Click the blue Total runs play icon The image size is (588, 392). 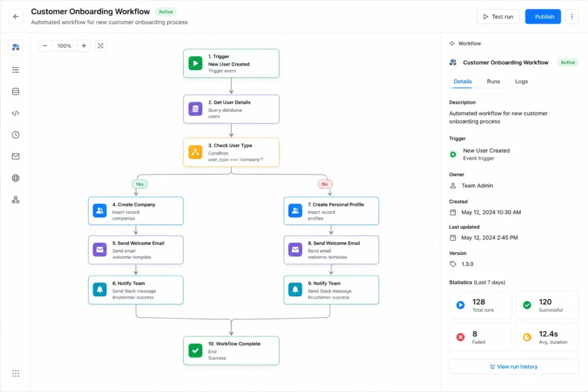pyautogui.click(x=461, y=305)
